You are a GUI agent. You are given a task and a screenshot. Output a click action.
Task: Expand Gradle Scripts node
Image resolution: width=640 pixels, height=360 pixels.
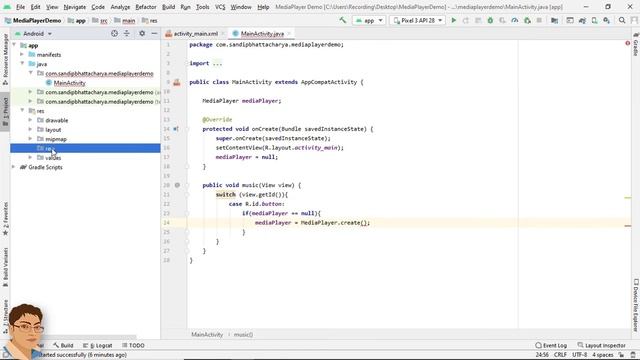[14, 167]
